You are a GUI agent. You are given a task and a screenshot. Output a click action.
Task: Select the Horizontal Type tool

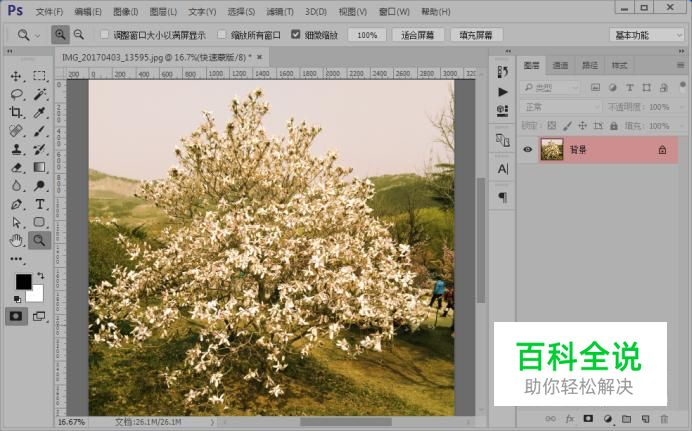pos(39,204)
